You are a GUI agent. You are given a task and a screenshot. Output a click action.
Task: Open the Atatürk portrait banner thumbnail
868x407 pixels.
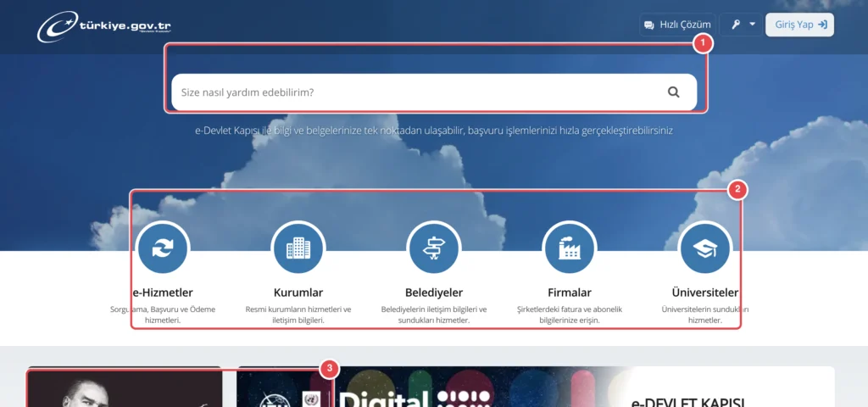click(x=125, y=388)
